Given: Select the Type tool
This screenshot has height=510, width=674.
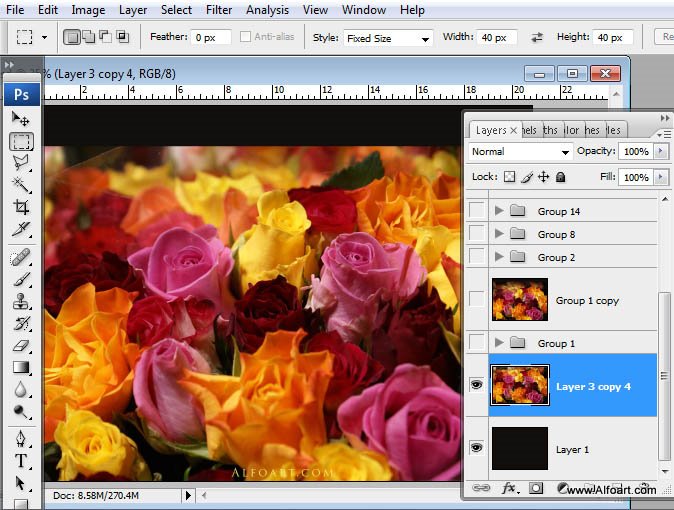Looking at the screenshot, I should (x=21, y=461).
